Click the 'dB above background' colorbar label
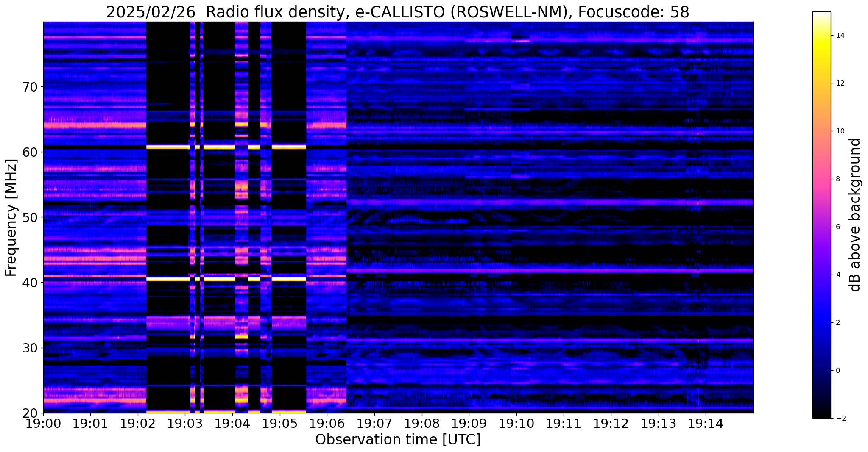 coord(855,215)
